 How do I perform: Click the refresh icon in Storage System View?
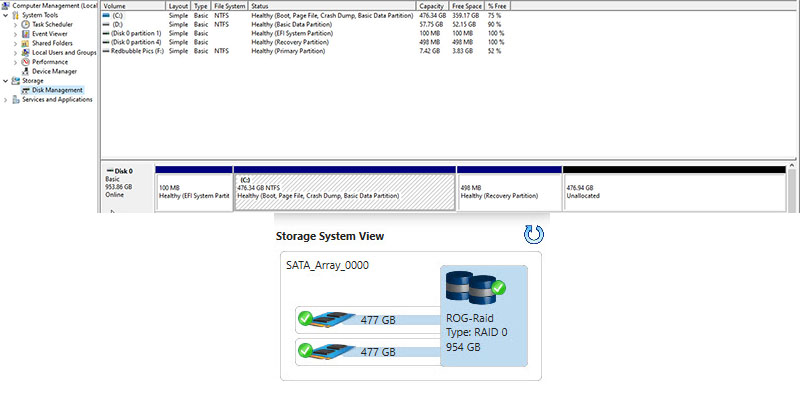tap(534, 235)
